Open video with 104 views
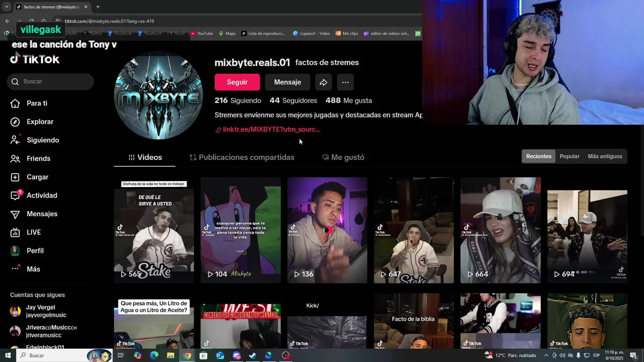Screen dimensions: 644x362 coord(240,230)
